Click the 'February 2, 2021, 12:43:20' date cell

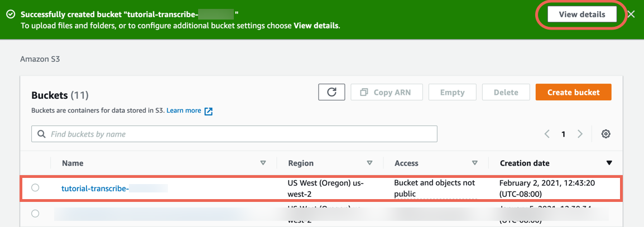tap(546, 189)
